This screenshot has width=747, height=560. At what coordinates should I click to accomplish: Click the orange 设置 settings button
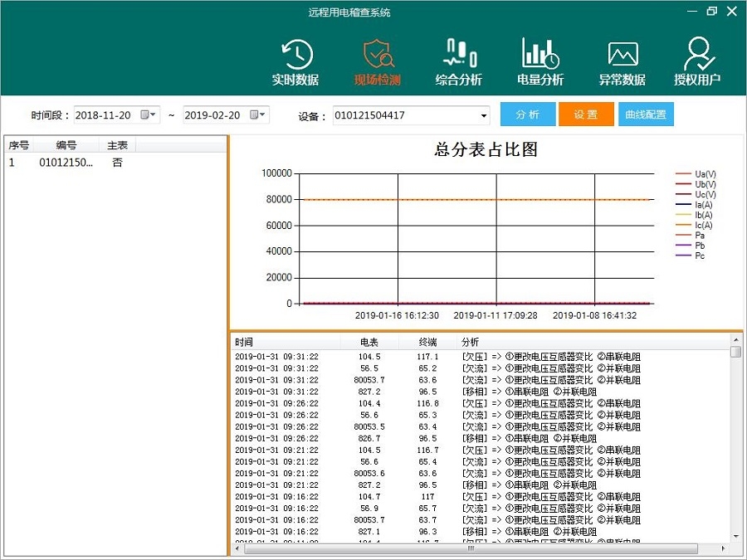coord(586,115)
